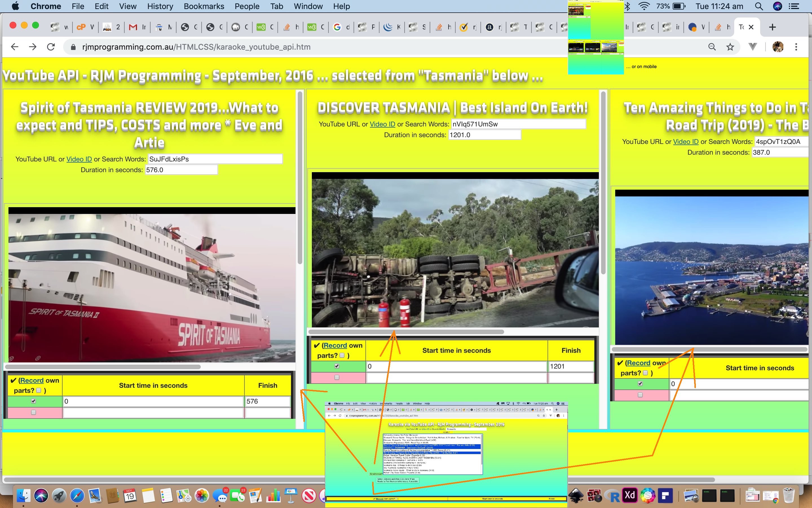Click the Video ID link in Ten Amazing Things panel
This screenshot has height=508, width=812.
[686, 141]
